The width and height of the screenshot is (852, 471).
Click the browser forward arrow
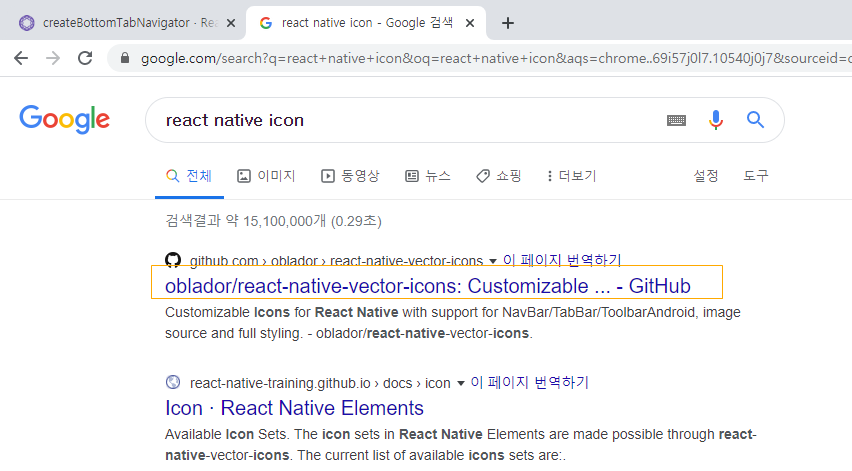53,58
